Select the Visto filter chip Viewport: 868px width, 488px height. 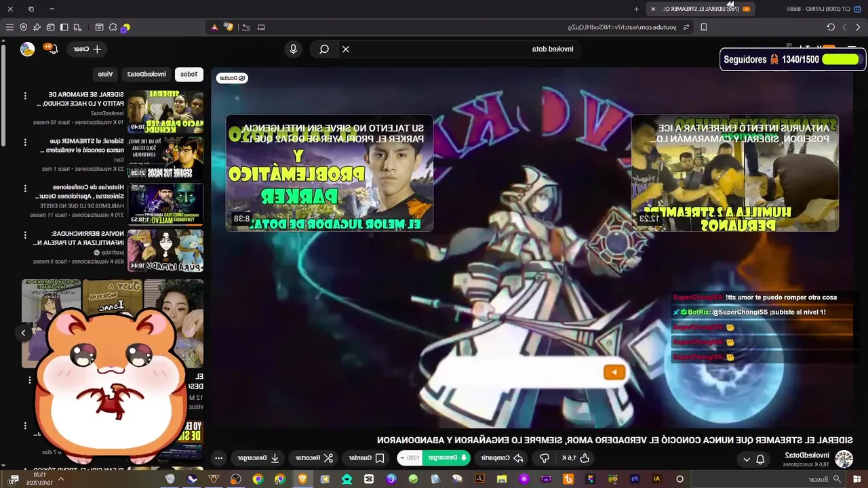[105, 74]
